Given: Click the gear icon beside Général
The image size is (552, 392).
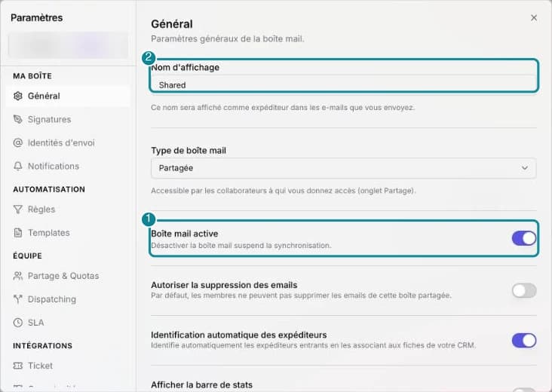Looking at the screenshot, I should 17,96.
